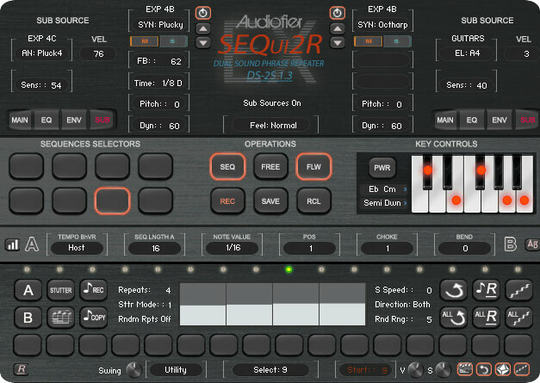
Task: Click the SEQ LNGTH A value 16
Action: point(155,248)
